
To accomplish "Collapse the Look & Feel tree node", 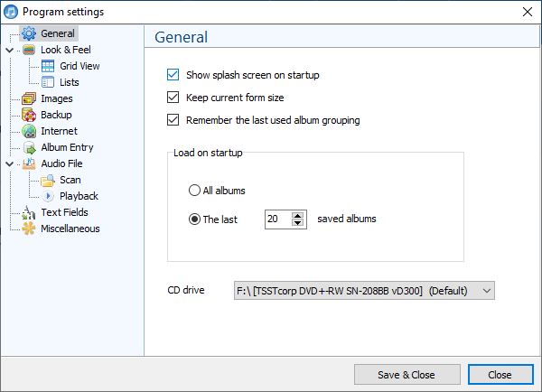I will (10, 50).
